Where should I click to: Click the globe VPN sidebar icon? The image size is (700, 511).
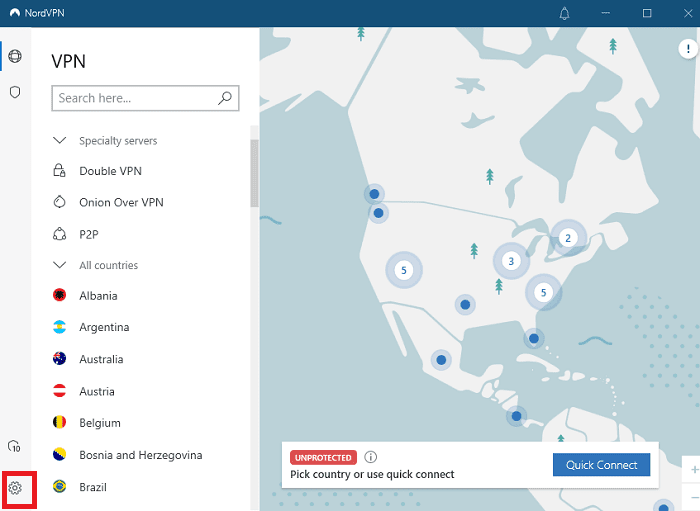(x=15, y=56)
